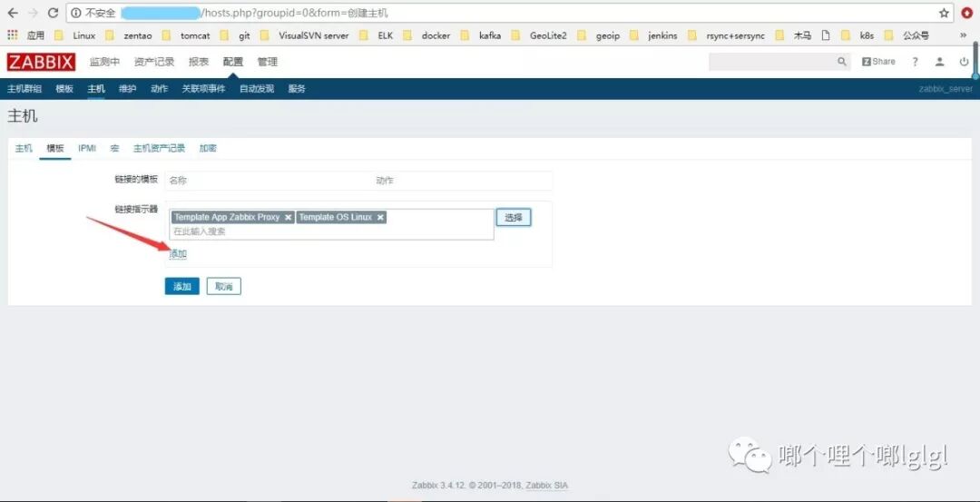This screenshot has height=502, width=980.
Task: Go to 维护 submenu
Action: pos(128,89)
